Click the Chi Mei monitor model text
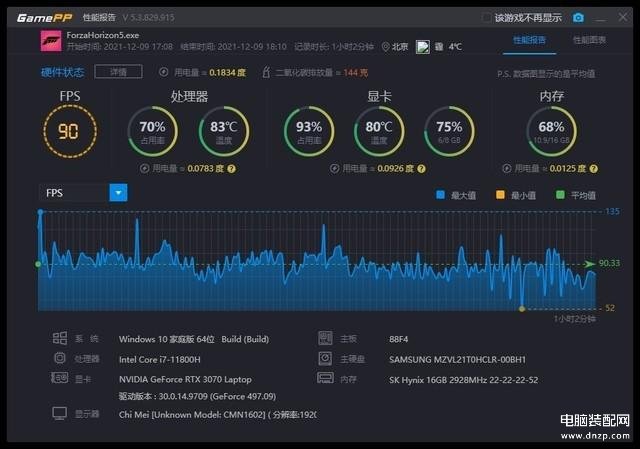 click(x=218, y=414)
